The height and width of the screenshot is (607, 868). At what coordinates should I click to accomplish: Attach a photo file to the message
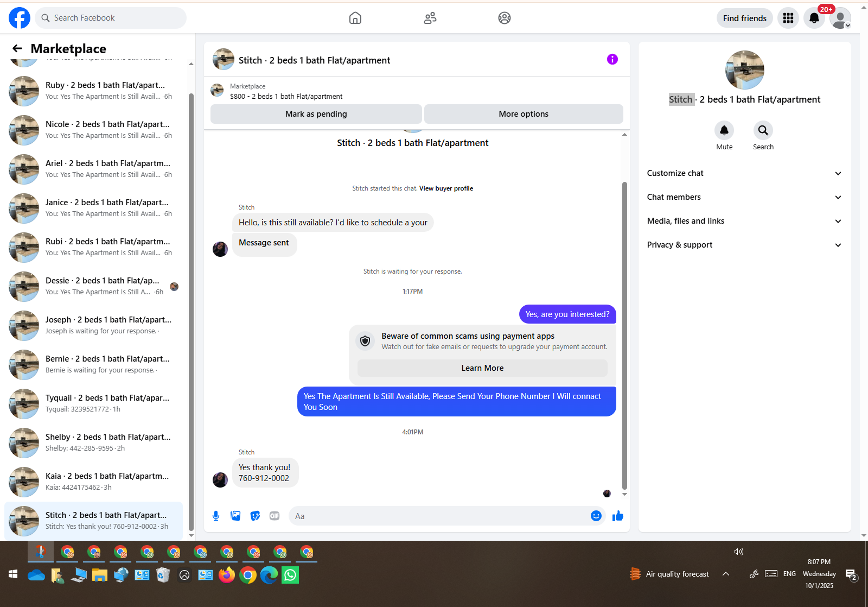235,516
